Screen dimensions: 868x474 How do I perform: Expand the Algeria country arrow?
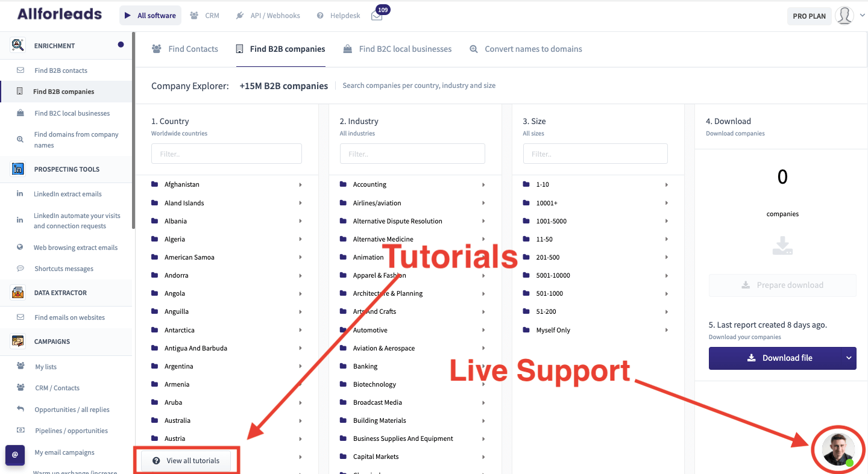click(x=300, y=239)
